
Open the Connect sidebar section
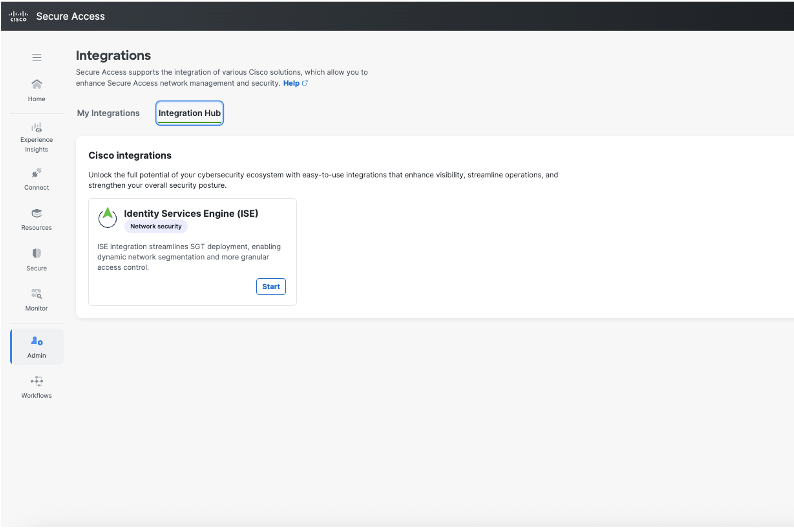(36, 179)
